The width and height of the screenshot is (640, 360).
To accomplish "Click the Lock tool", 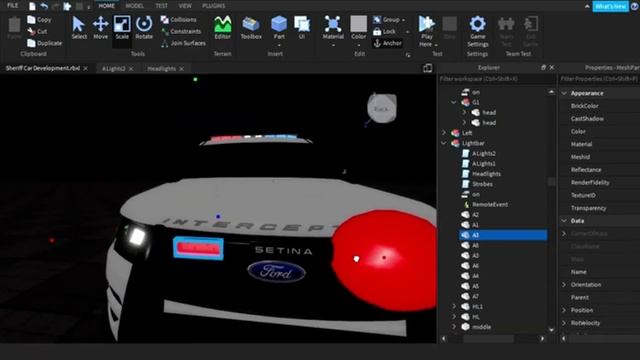I will pos(384,31).
